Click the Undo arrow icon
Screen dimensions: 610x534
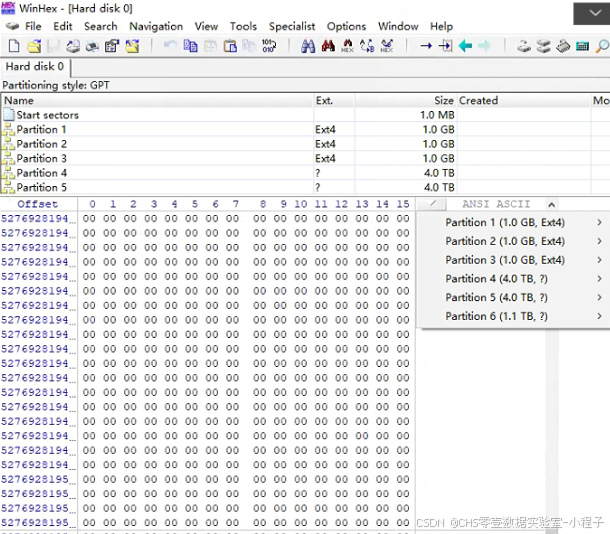[x=170, y=45]
